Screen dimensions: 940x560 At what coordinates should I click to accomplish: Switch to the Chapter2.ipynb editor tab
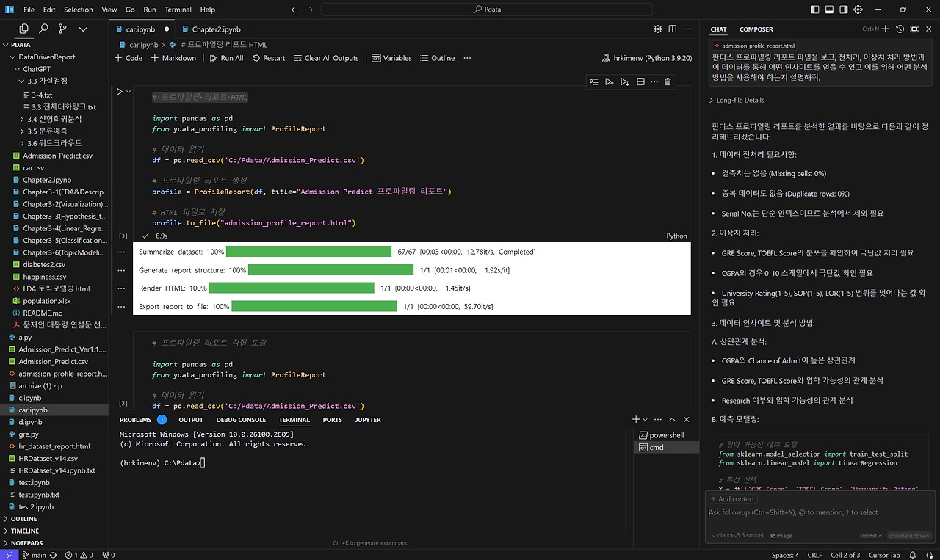[216, 29]
